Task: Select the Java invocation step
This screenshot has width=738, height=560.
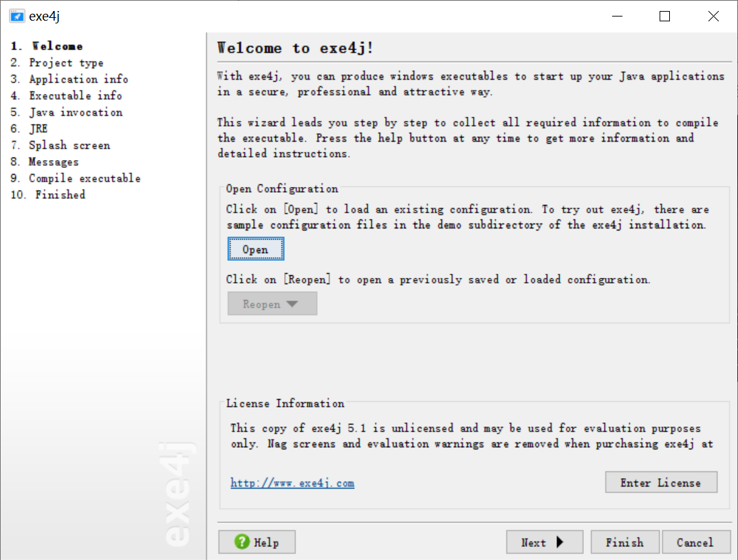Action: [x=66, y=112]
